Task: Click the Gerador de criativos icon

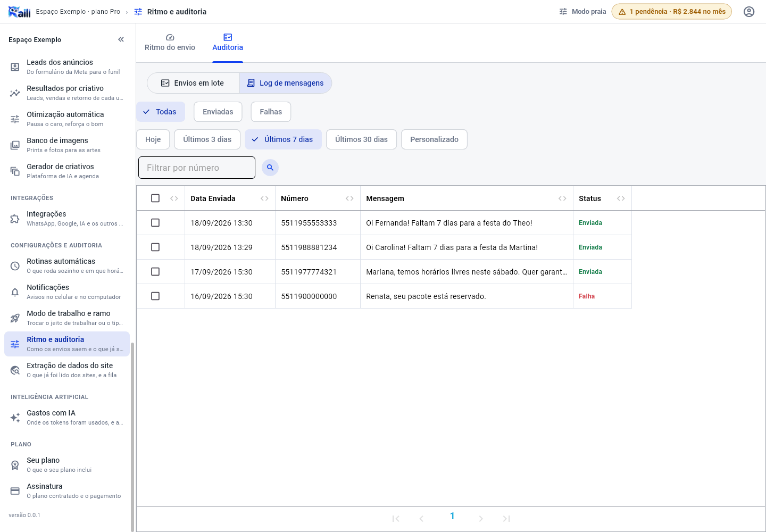Action: click(15, 171)
